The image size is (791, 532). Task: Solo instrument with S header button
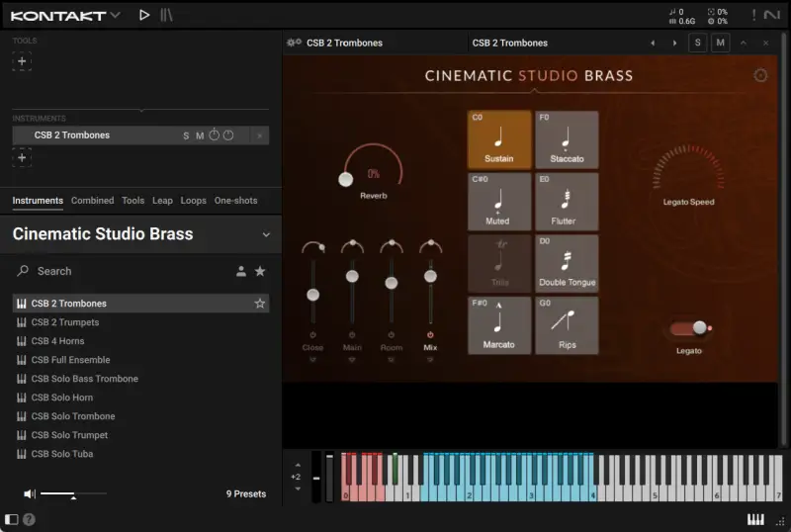tap(698, 43)
